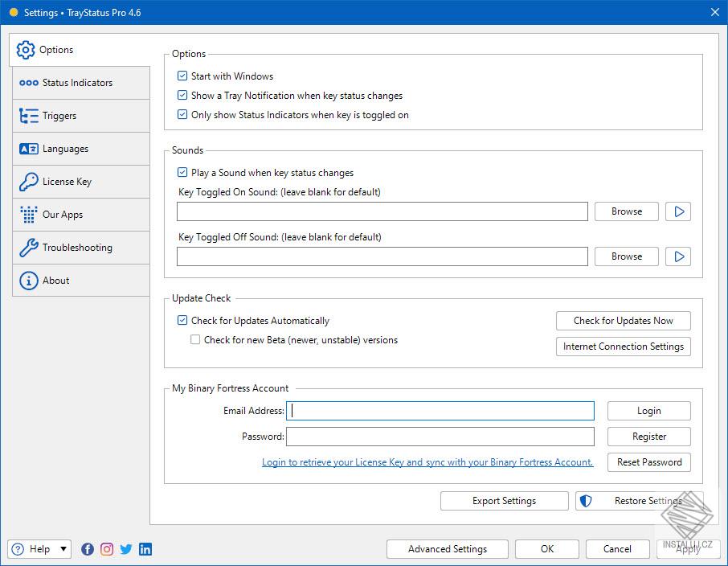Click the Email Address input field
The height and width of the screenshot is (566, 728).
440,411
